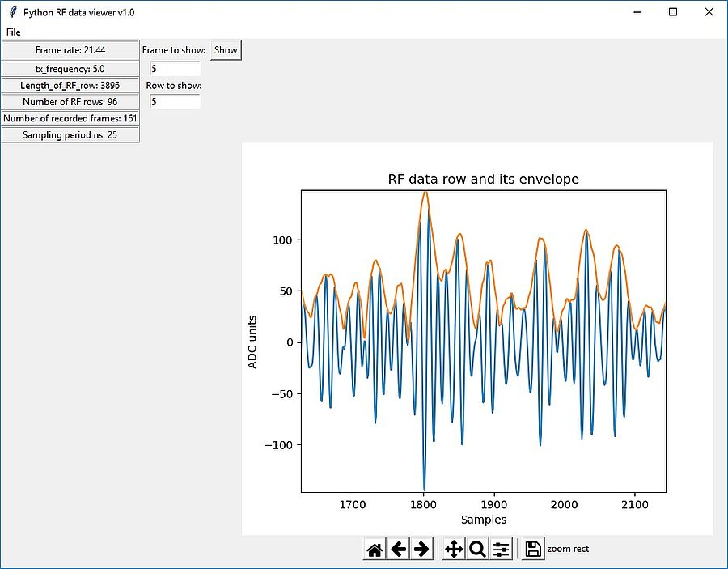Viewport: 728px width, 569px height.
Task: Click Number of RF rows: 96
Action: (x=70, y=102)
